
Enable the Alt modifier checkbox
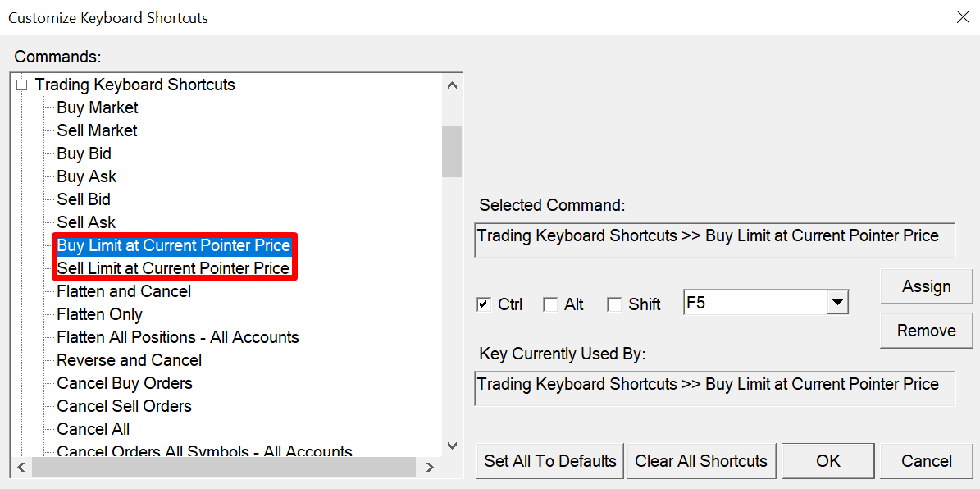point(550,304)
